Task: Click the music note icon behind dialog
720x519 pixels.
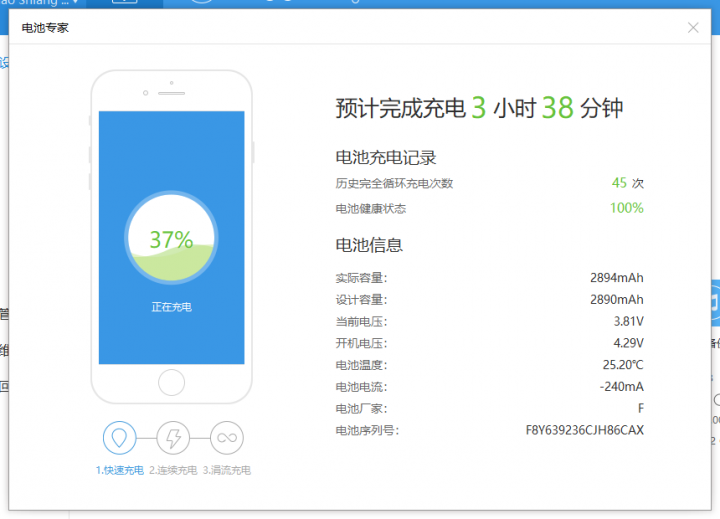Action: [x=715, y=303]
